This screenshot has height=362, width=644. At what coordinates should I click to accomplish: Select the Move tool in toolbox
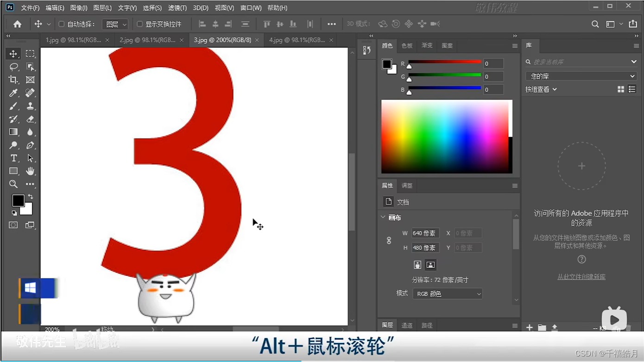[x=13, y=54]
